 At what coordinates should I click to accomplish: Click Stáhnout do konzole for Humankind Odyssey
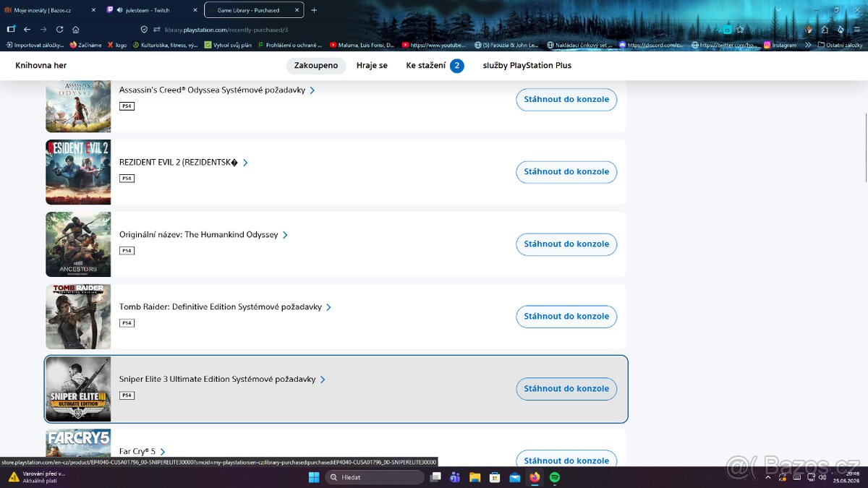(x=566, y=244)
